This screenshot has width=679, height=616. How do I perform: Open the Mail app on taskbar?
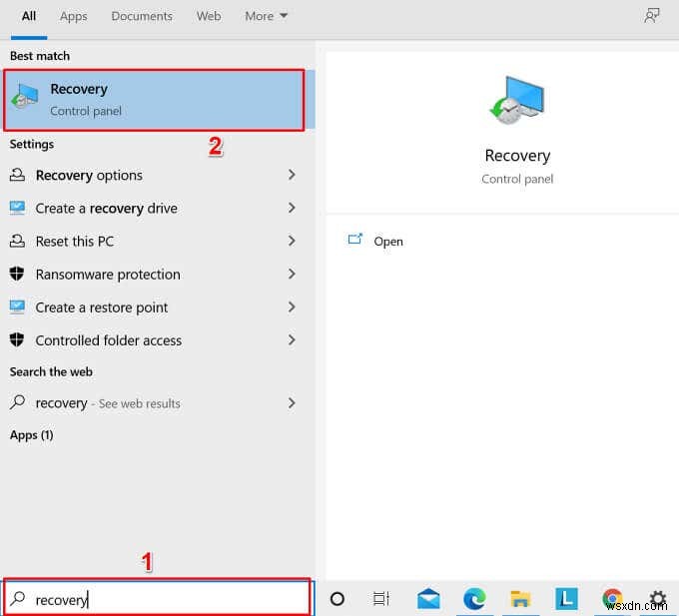tap(428, 599)
